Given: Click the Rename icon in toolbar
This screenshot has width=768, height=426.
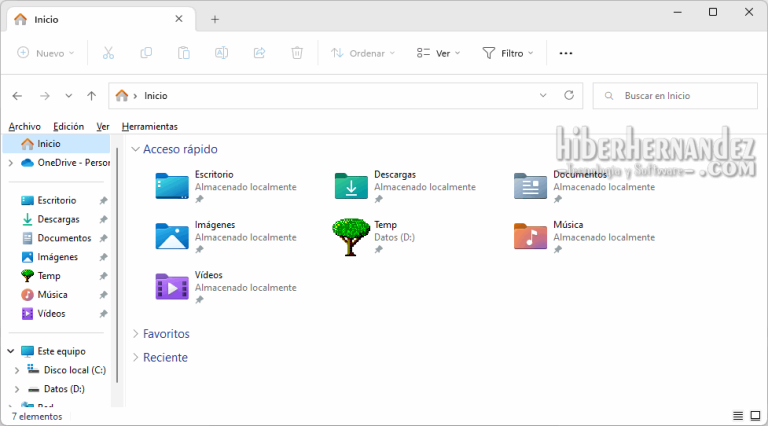Looking at the screenshot, I should pos(222,53).
